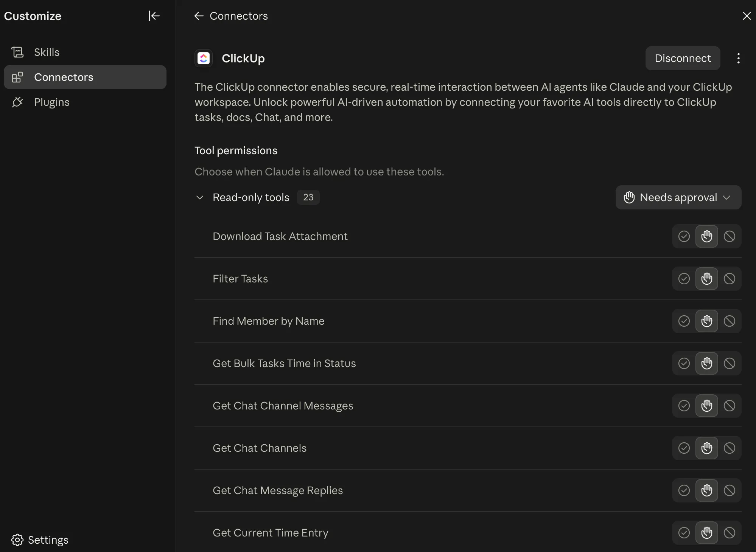This screenshot has width=756, height=552.
Task: Open the ClickUp connector more options menu
Action: [738, 58]
